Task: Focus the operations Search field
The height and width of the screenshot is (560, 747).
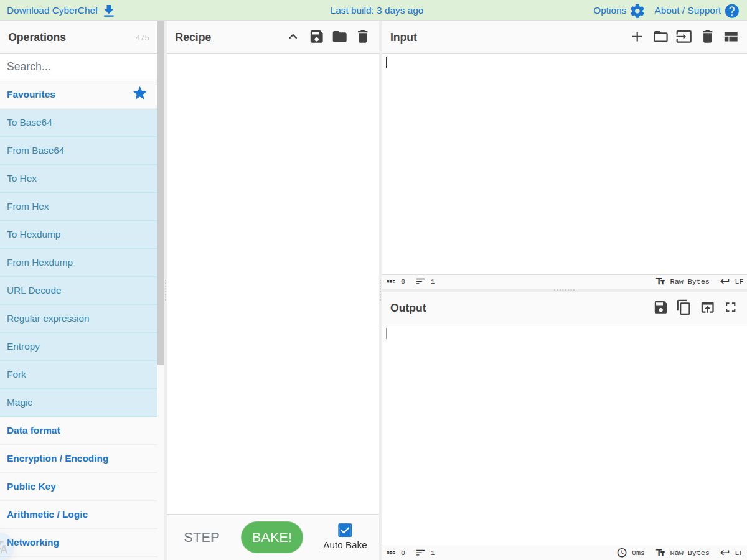Action: (x=78, y=67)
